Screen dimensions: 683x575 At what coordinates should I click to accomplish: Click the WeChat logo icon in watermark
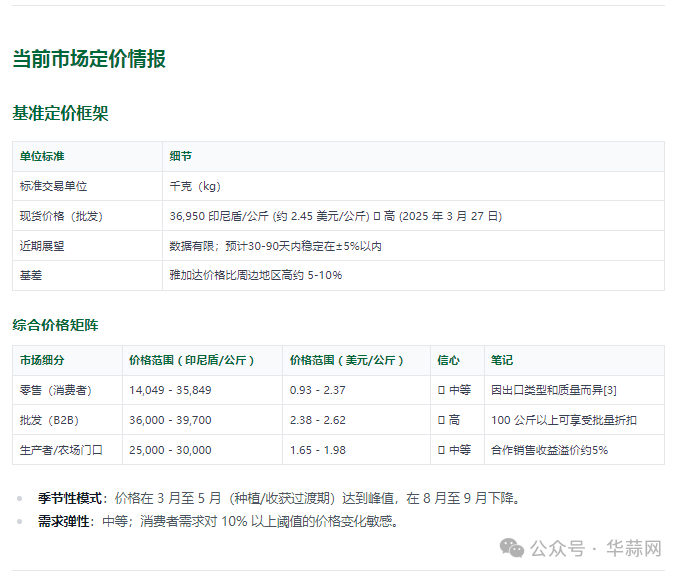tap(512, 548)
